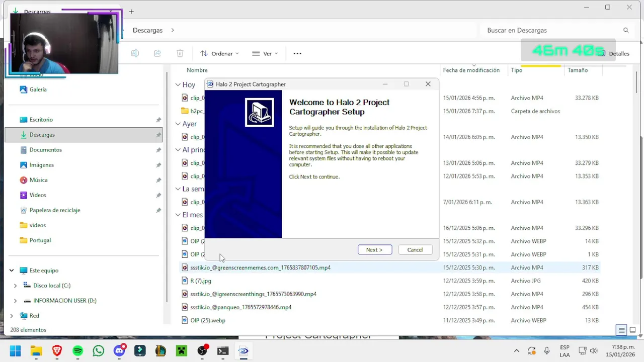
Task: Open the videos folder in sidebar
Action: tap(37, 225)
